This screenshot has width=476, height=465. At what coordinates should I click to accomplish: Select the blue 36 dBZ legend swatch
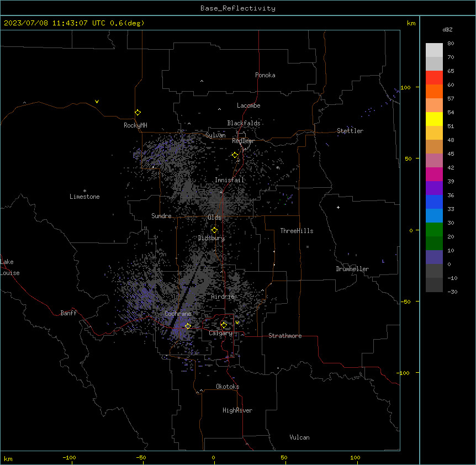(434, 202)
